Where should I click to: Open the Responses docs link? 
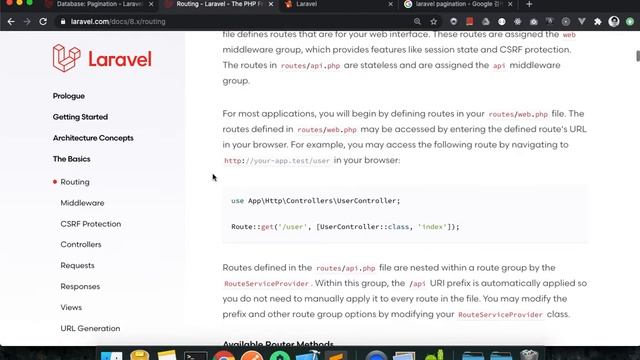80,287
